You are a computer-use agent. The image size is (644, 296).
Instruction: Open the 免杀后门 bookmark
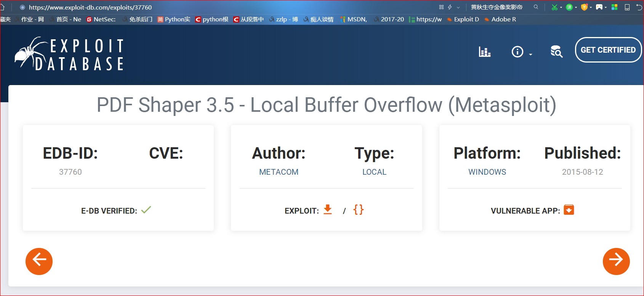pyautogui.click(x=137, y=19)
